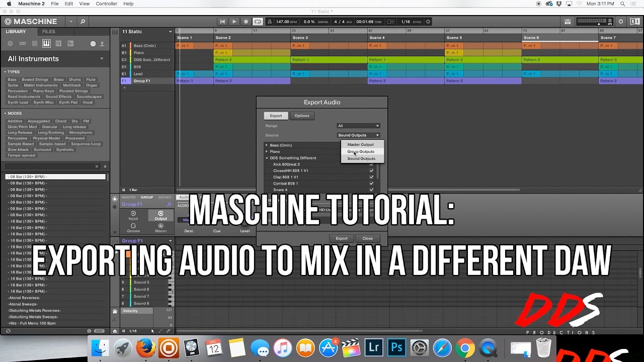Clear the library search field X
The width and height of the screenshot is (644, 362).
[x=97, y=166]
